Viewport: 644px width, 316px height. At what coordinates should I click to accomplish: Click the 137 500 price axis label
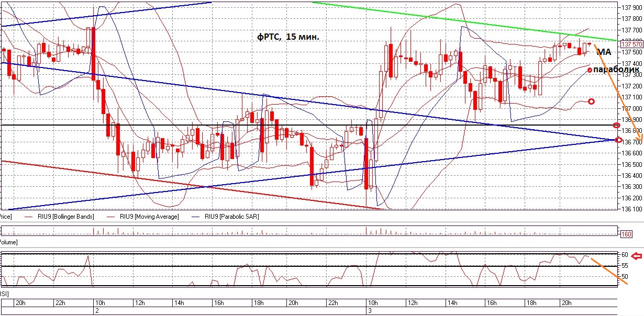pos(631,52)
